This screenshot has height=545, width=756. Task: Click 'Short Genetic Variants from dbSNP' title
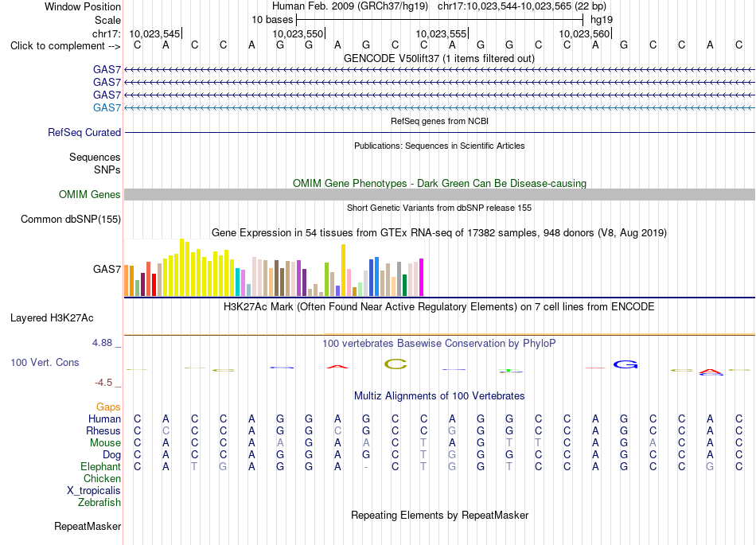point(439,208)
